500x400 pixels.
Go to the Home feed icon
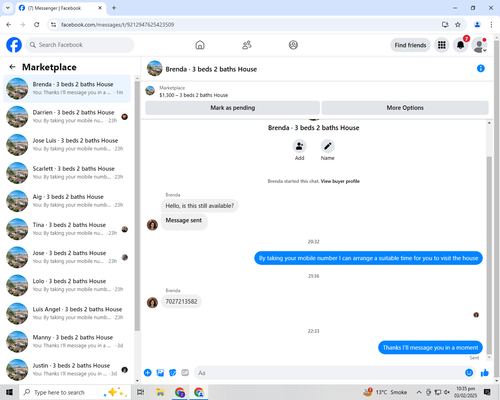(x=200, y=45)
